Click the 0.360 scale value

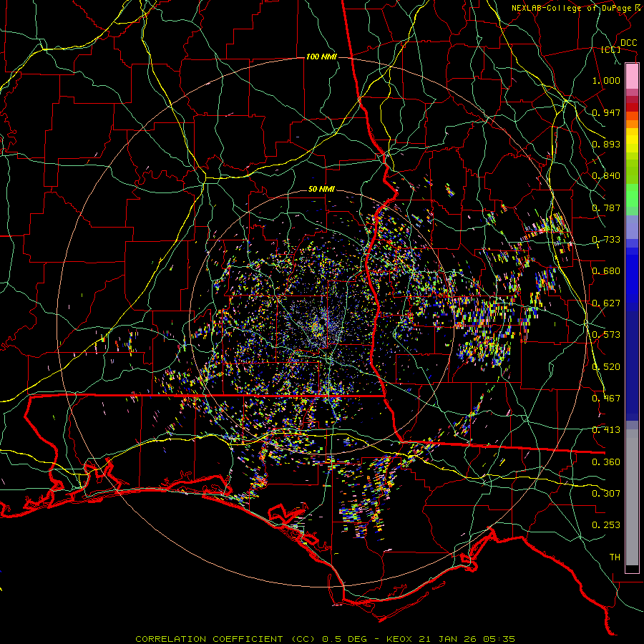[x=606, y=462]
